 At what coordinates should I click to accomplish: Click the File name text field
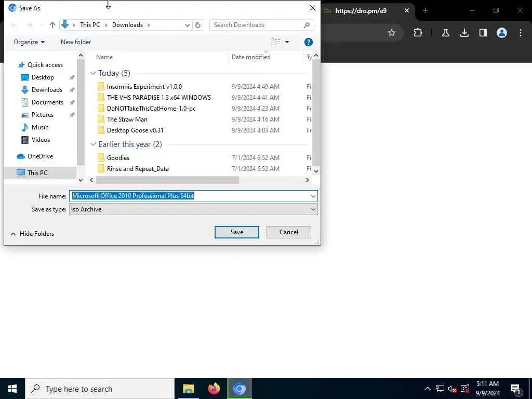[189, 196]
